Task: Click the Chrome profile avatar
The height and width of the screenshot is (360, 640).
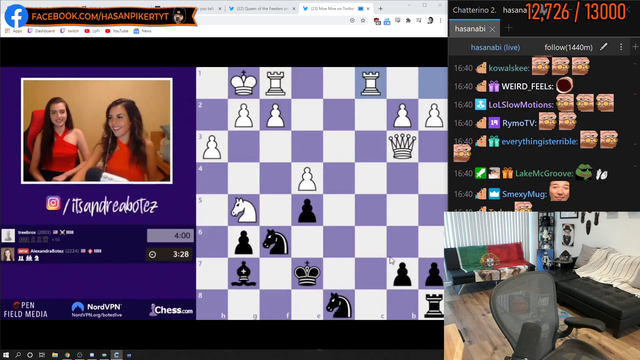Action: 430,20
